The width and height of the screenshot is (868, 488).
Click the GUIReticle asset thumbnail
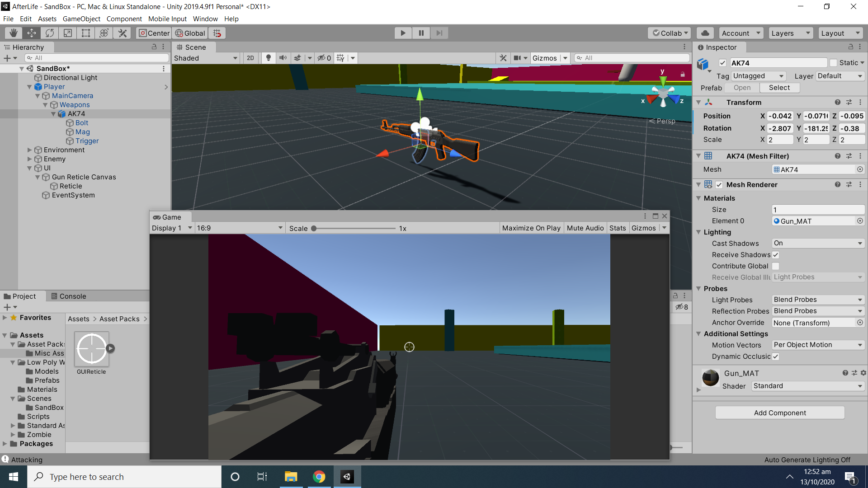(x=92, y=348)
